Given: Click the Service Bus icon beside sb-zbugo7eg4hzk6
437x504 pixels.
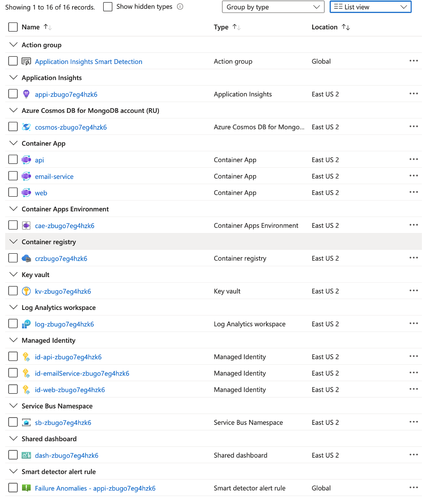Looking at the screenshot, I should tap(26, 423).
